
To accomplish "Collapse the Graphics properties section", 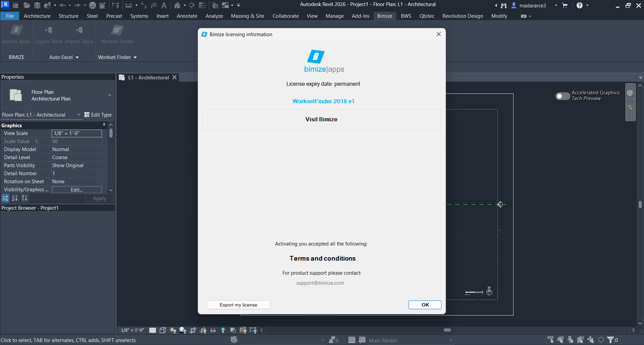I will point(104,125).
